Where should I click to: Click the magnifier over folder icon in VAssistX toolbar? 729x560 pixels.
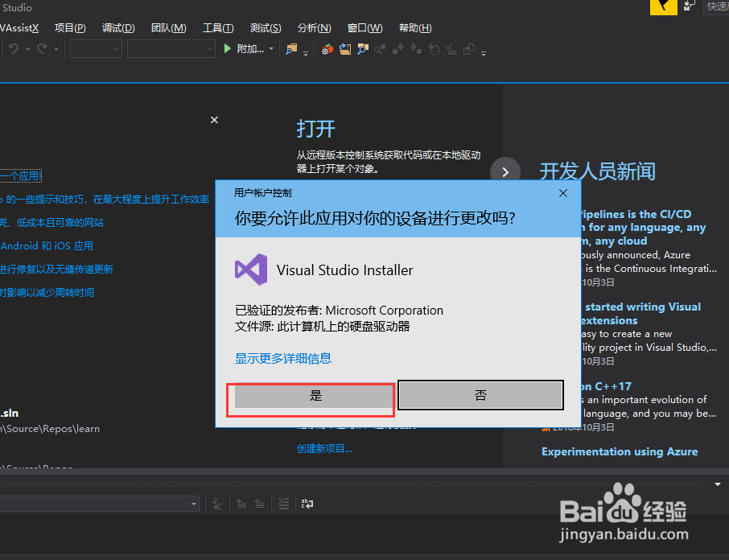363,49
